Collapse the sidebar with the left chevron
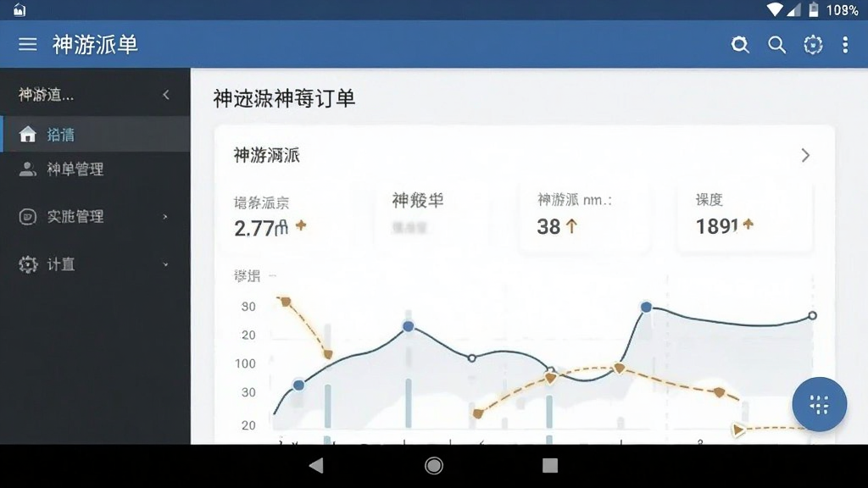The image size is (868, 488). coord(166,95)
